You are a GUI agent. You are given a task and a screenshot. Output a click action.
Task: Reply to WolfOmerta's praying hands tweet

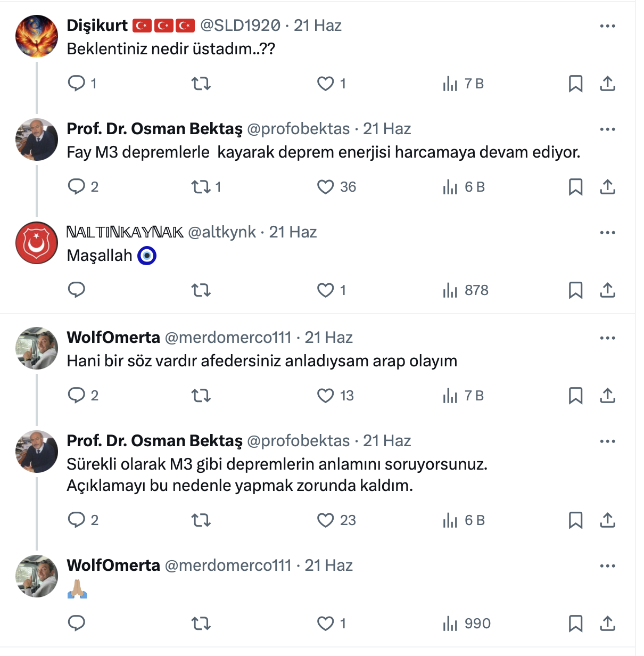77,624
